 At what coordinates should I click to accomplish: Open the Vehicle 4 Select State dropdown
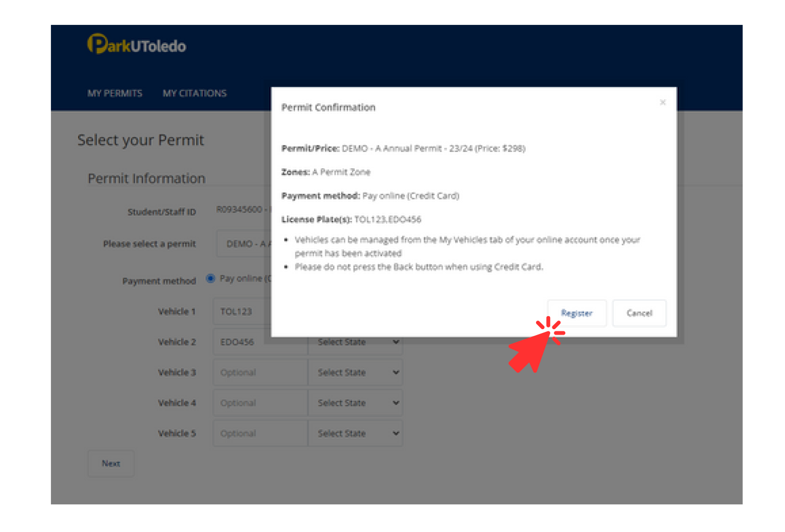tap(356, 403)
